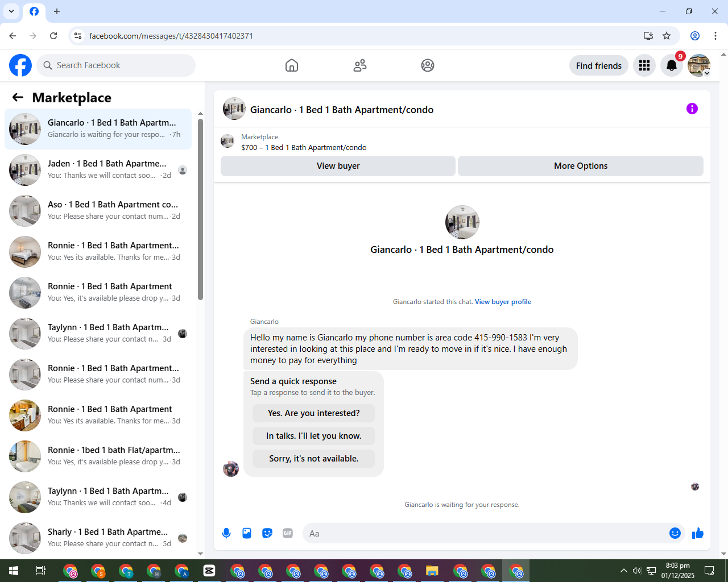The width and height of the screenshot is (728, 582).
Task: Click the message text box
Action: [485, 533]
